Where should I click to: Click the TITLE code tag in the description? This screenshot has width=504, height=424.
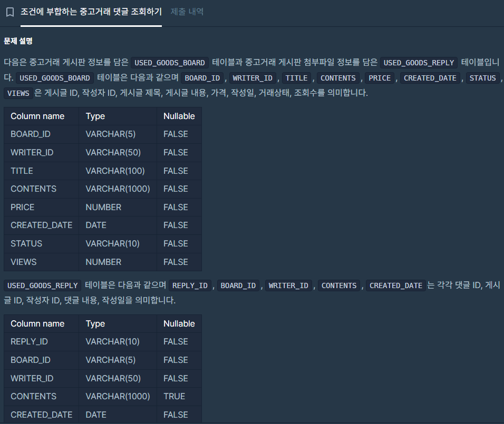pos(296,78)
